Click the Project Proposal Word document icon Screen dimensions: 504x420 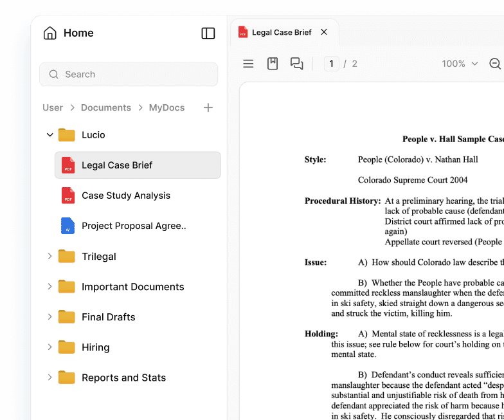pyautogui.click(x=68, y=226)
